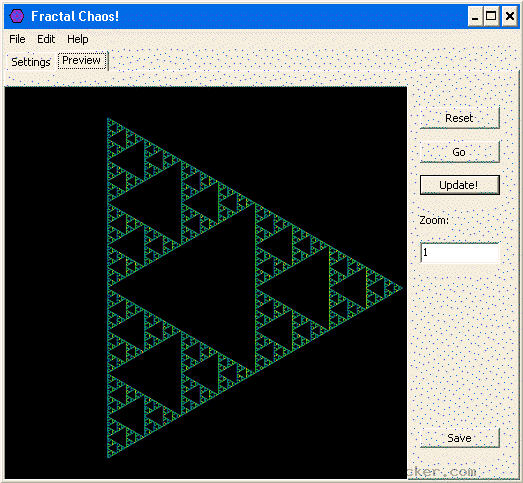This screenshot has width=523, height=483.
Task: Click the Zoom: label
Action: 434,220
